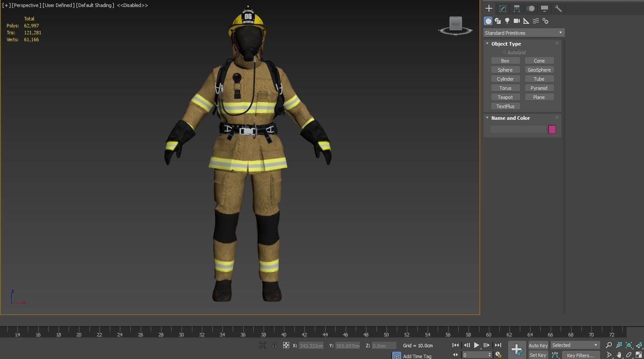The height and width of the screenshot is (359, 644).
Task: Select the Helpers category ruler icon
Action: (x=526, y=21)
